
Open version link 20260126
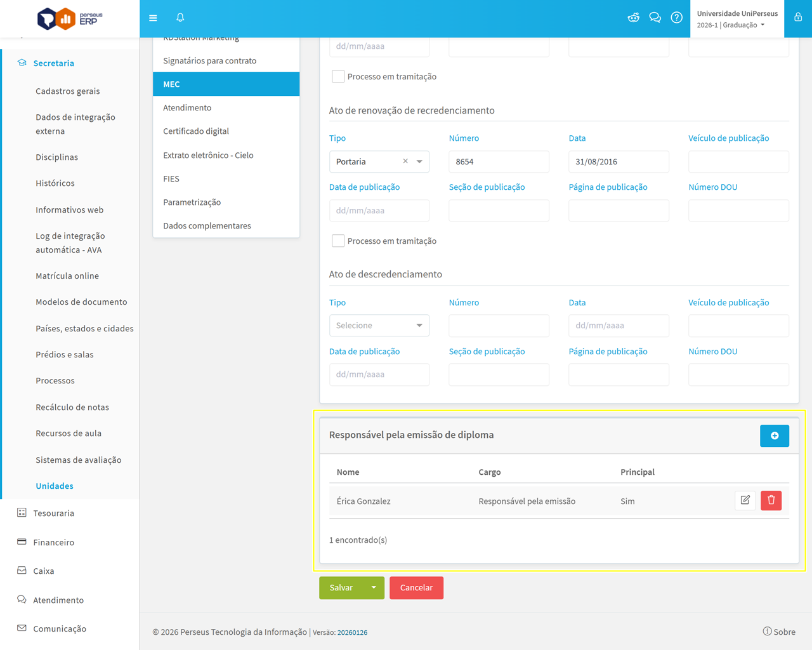click(x=352, y=633)
